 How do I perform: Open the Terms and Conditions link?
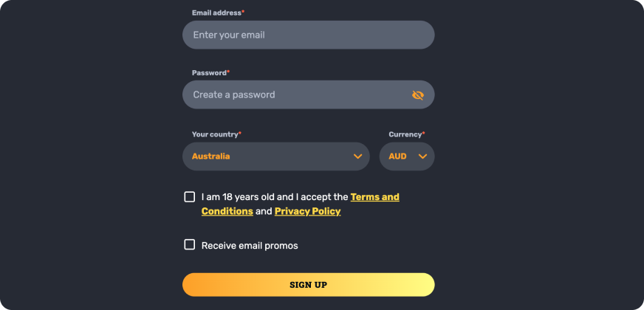(374, 197)
